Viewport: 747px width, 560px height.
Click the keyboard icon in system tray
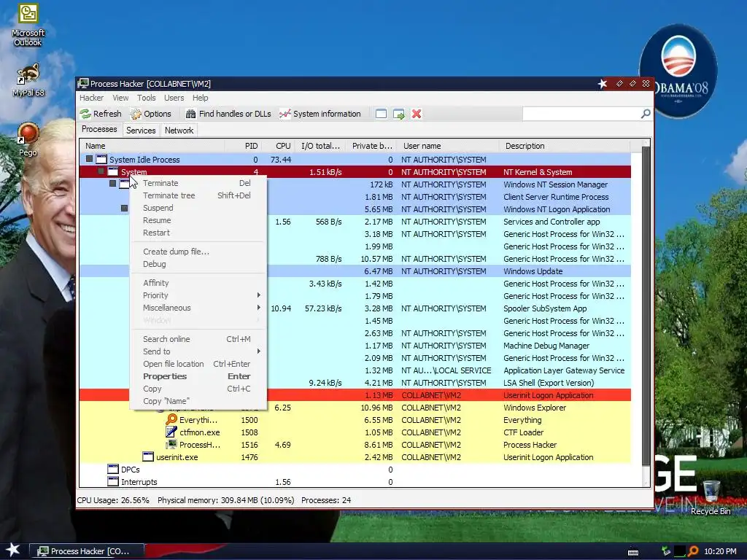[633, 552]
